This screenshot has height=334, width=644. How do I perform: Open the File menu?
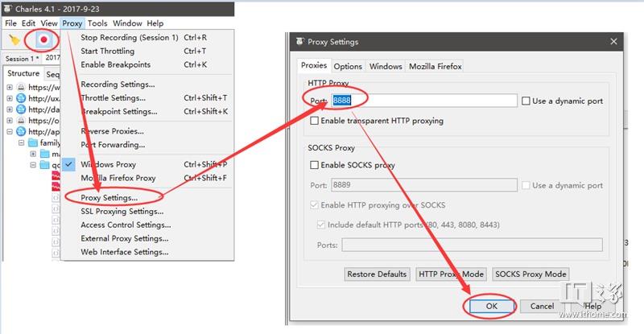click(x=10, y=23)
